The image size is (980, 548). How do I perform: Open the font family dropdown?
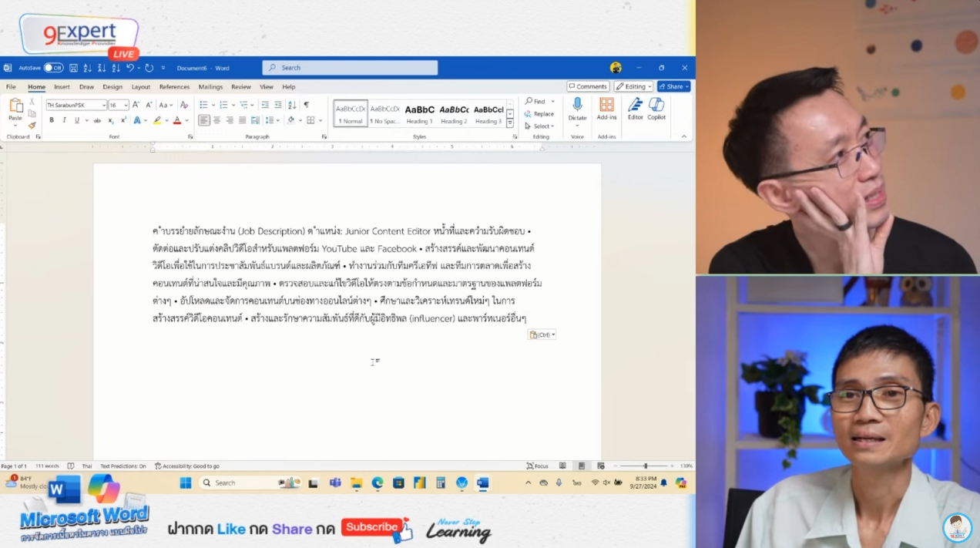104,105
